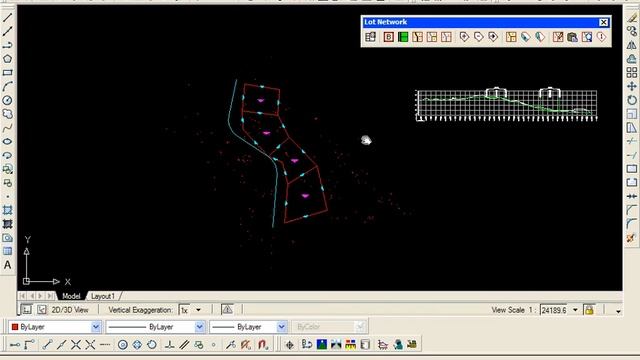Toggle the View Scale lock icon
The height and width of the screenshot is (360, 640).
click(x=589, y=310)
